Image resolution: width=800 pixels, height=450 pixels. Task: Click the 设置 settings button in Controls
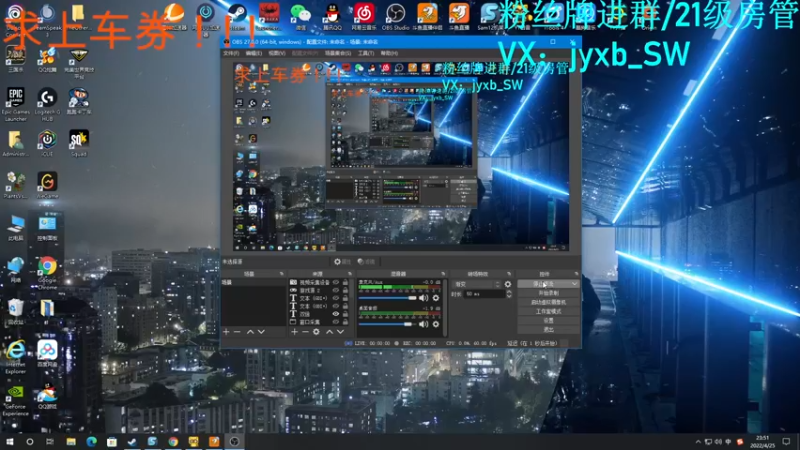(548, 320)
